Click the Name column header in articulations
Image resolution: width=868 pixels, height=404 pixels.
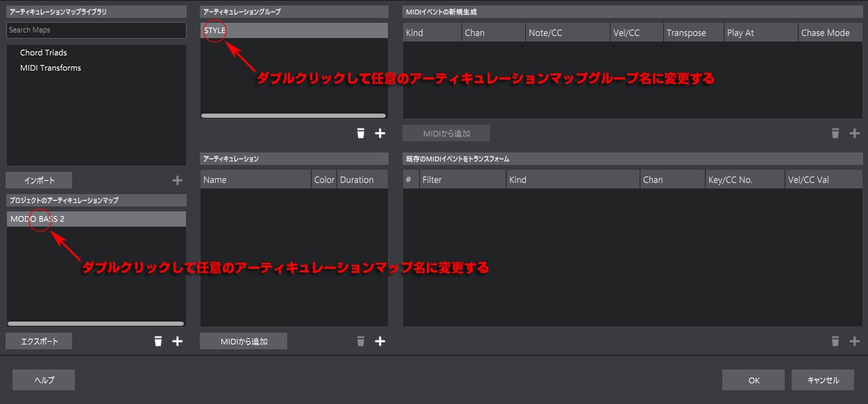pos(256,180)
